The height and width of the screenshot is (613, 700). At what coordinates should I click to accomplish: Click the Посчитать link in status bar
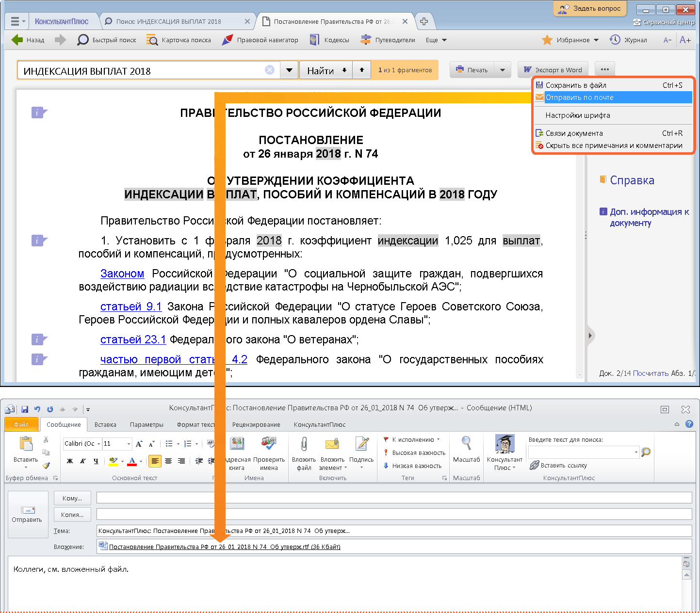(651, 373)
